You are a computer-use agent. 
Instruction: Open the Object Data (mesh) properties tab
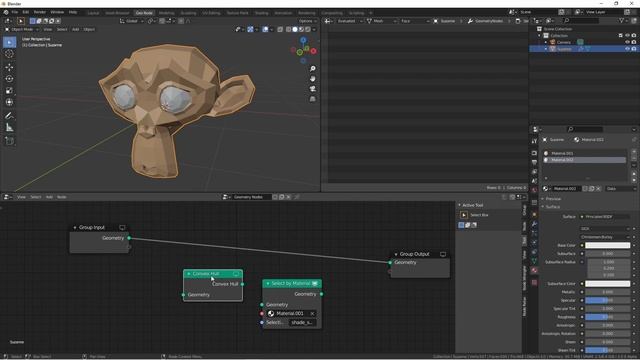(x=534, y=261)
